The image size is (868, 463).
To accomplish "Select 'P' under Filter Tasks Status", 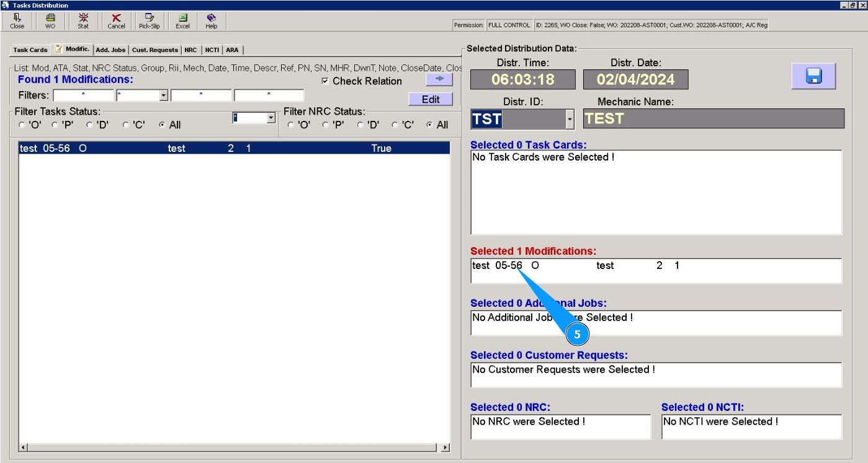I will coord(55,125).
